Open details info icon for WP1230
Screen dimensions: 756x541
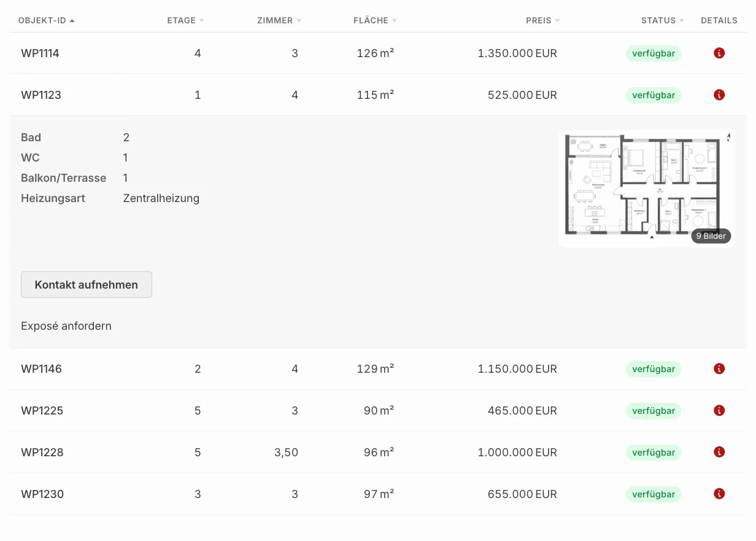point(720,494)
